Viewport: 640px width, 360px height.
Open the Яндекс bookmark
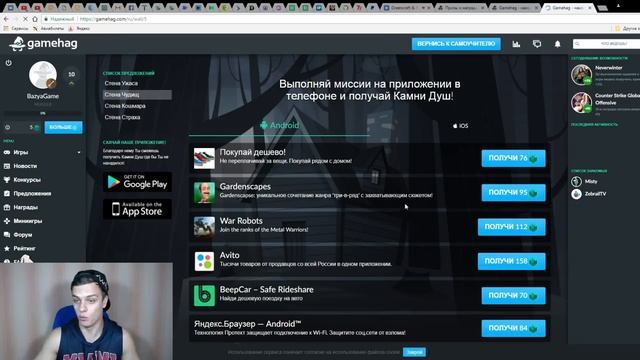point(79,29)
